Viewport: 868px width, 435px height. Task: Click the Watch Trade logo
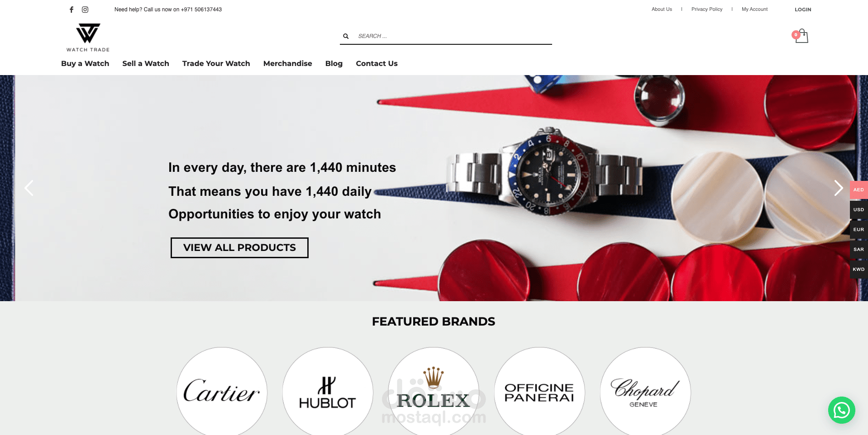[88, 38]
